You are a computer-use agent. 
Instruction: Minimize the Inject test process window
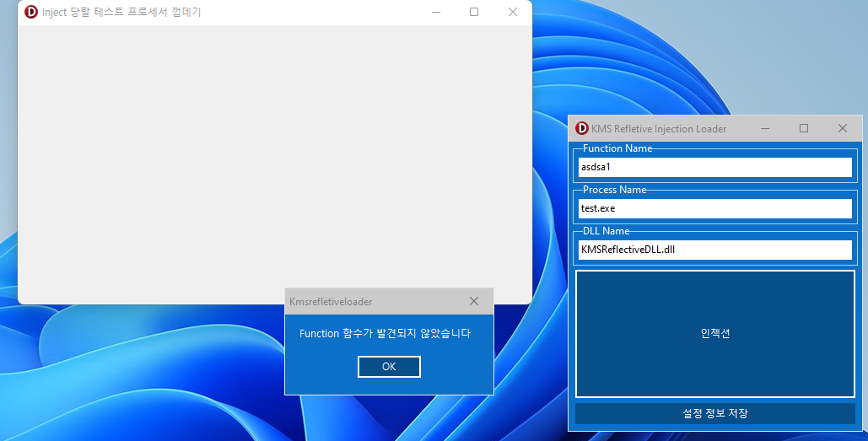[x=436, y=12]
